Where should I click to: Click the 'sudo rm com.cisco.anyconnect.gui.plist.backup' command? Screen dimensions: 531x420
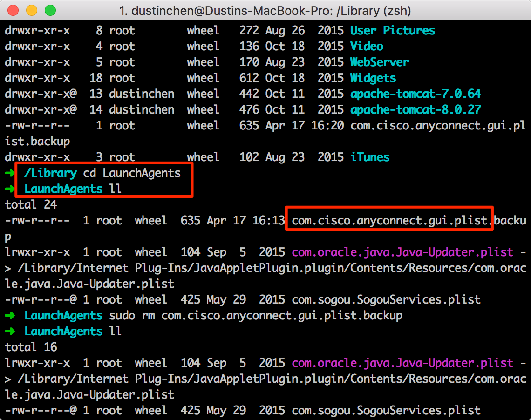click(256, 315)
